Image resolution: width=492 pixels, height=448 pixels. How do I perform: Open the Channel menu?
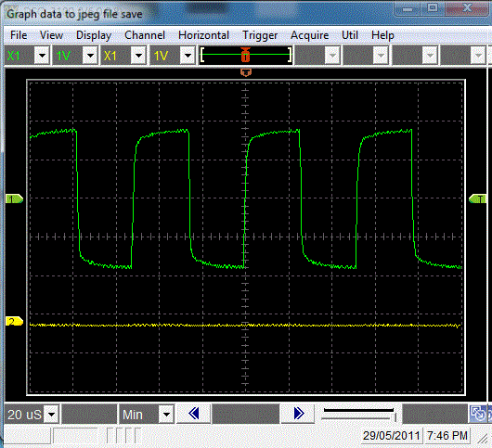pos(145,35)
